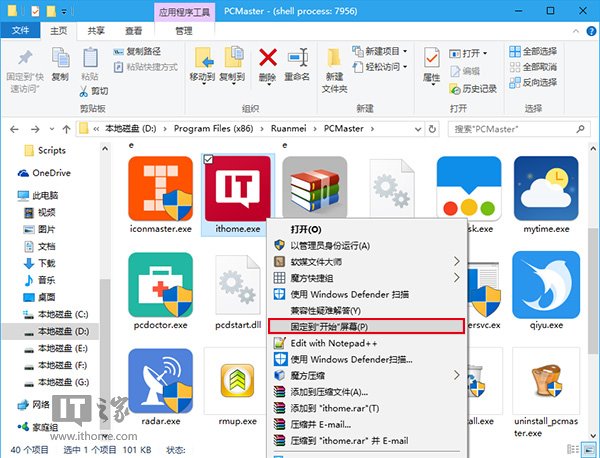Open 本地磁盘 (C:) in navigation pane

[56, 315]
